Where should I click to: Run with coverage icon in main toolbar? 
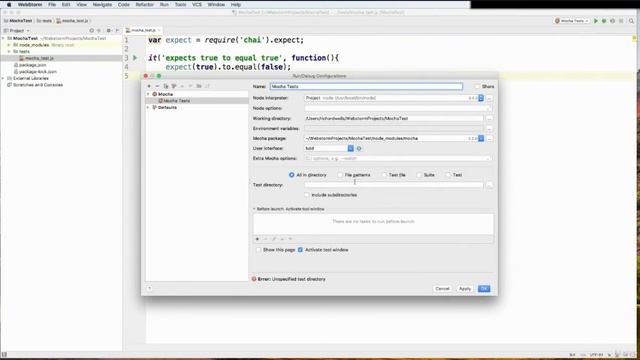(612, 21)
